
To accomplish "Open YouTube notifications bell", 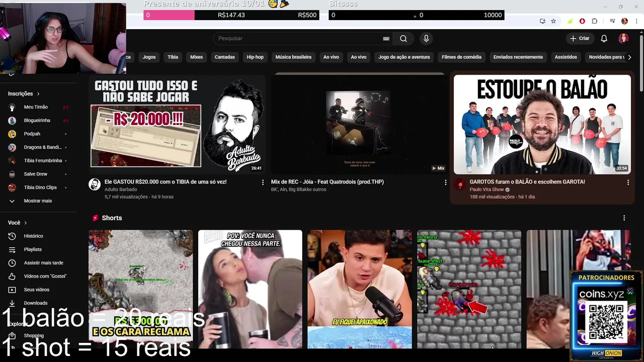I will click(x=604, y=39).
